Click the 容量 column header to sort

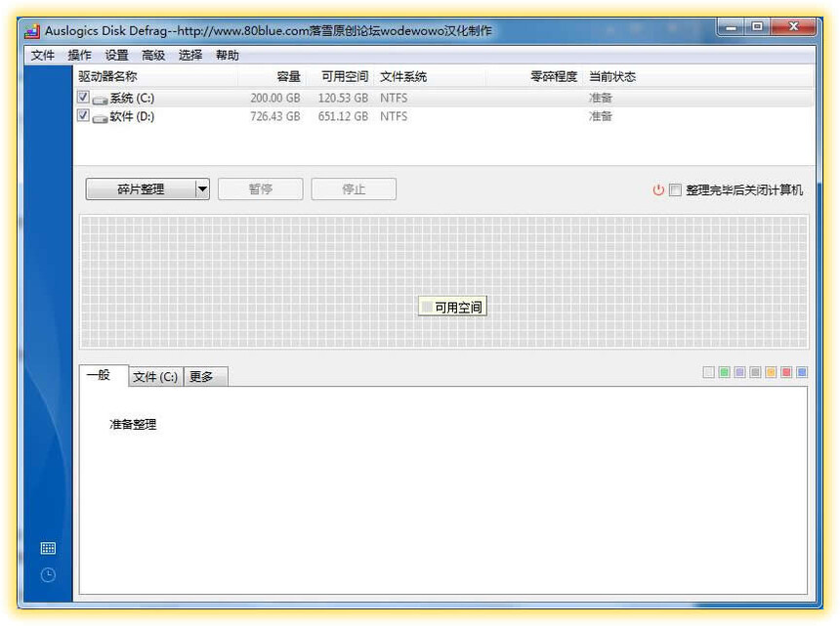[290, 77]
